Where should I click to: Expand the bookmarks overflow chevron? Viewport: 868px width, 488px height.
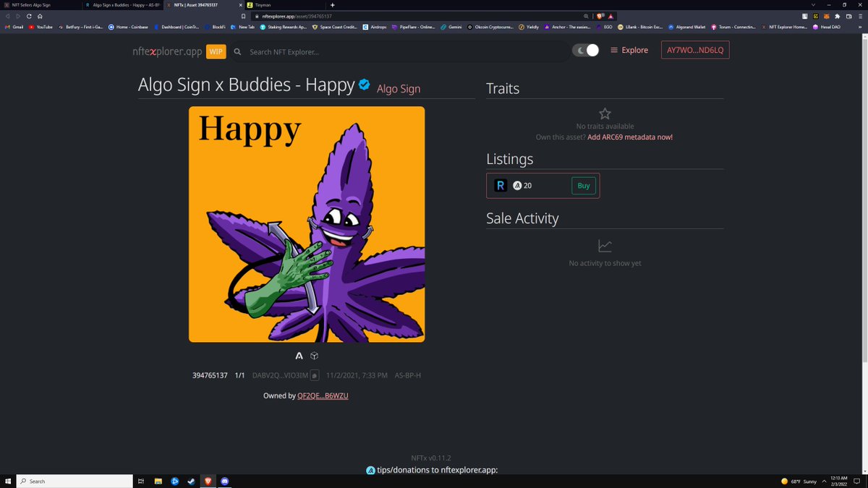859,27
